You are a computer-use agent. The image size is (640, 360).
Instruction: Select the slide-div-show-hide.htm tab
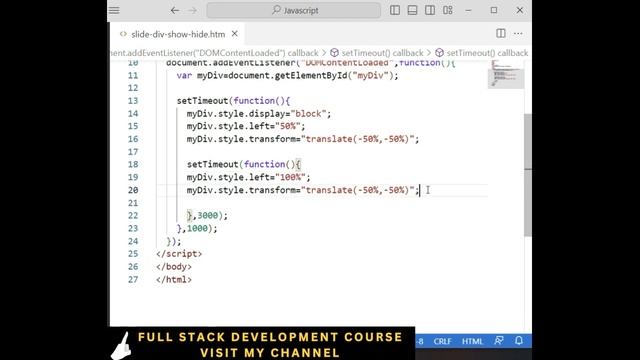178,34
